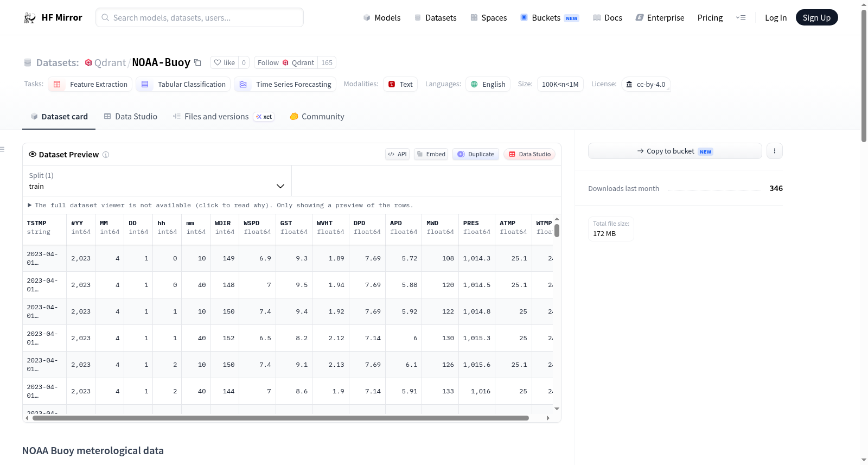Click the horizontal table scrollbar
The width and height of the screenshot is (868, 465).
(280, 418)
